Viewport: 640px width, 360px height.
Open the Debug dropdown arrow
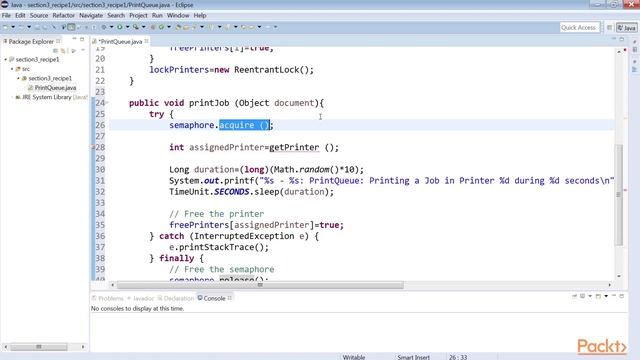click(111, 27)
